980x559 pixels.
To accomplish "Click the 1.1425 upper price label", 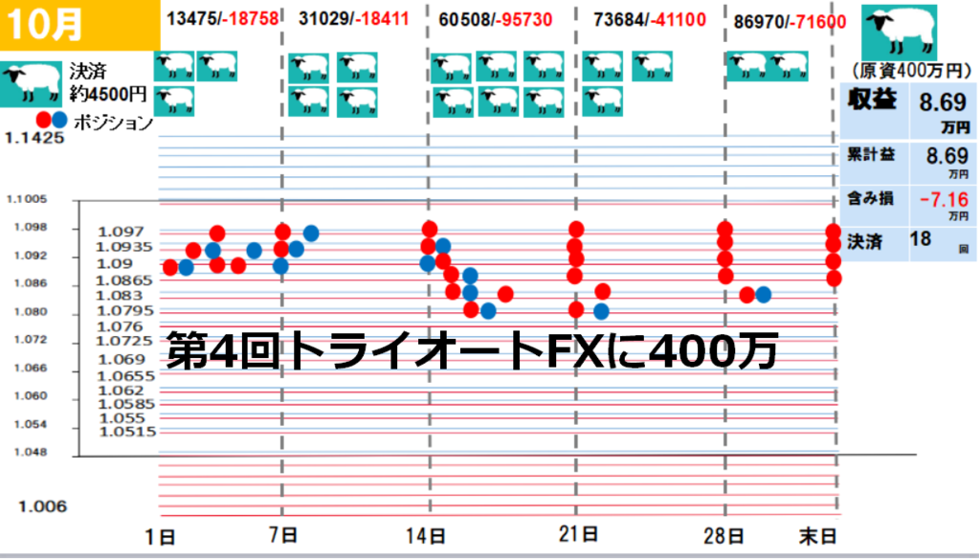I will (35, 138).
